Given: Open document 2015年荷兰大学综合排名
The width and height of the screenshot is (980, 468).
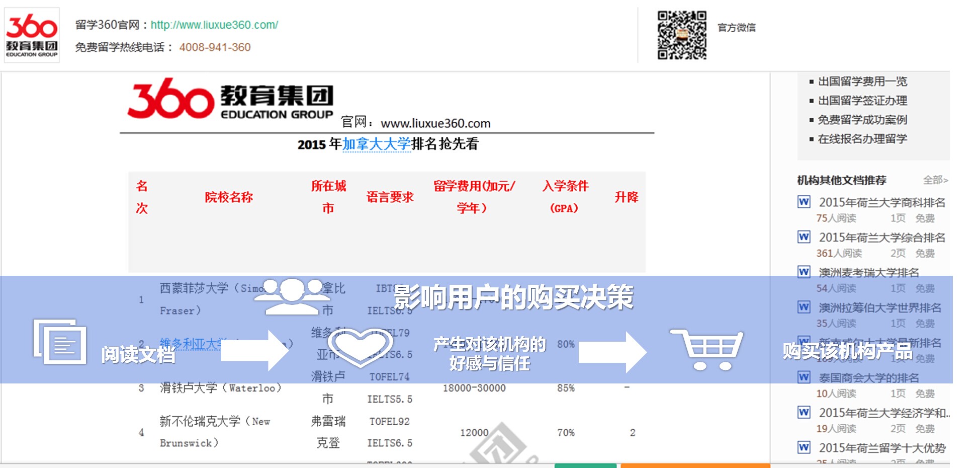Looking at the screenshot, I should 881,238.
